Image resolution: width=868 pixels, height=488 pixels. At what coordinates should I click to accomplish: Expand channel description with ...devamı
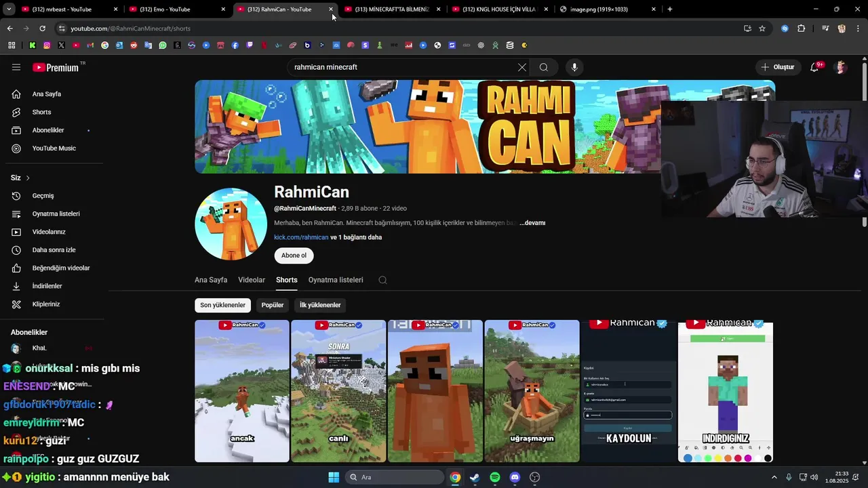(532, 223)
